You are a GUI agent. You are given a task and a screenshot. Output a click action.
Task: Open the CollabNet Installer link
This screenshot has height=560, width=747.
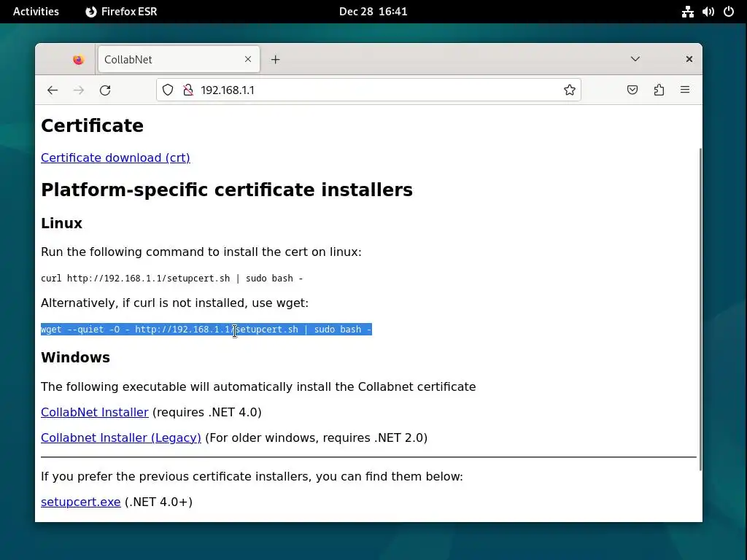coord(95,412)
